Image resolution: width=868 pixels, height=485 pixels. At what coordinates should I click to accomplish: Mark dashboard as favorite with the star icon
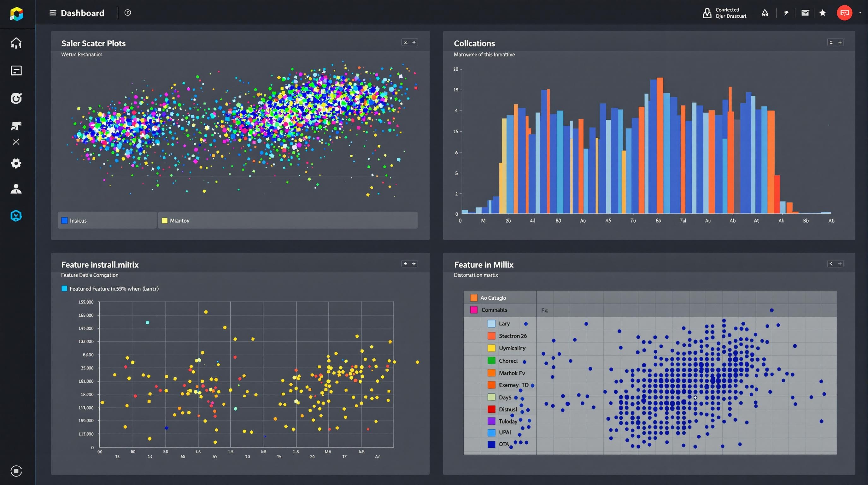[x=823, y=13]
